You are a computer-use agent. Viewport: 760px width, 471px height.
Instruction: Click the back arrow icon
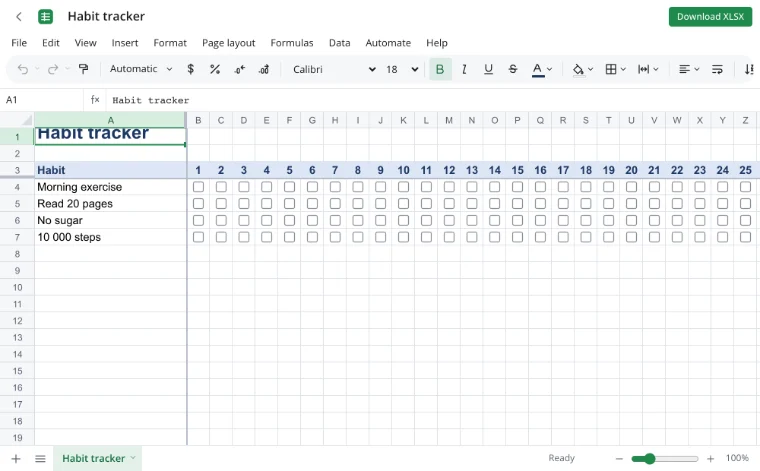tap(19, 16)
